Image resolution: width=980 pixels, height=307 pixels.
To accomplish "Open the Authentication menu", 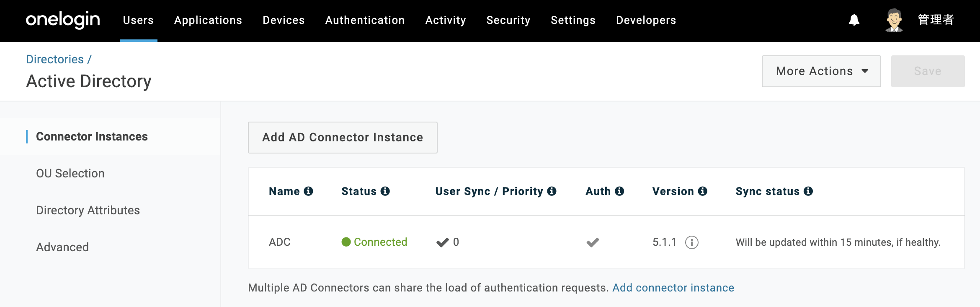I will click(365, 20).
